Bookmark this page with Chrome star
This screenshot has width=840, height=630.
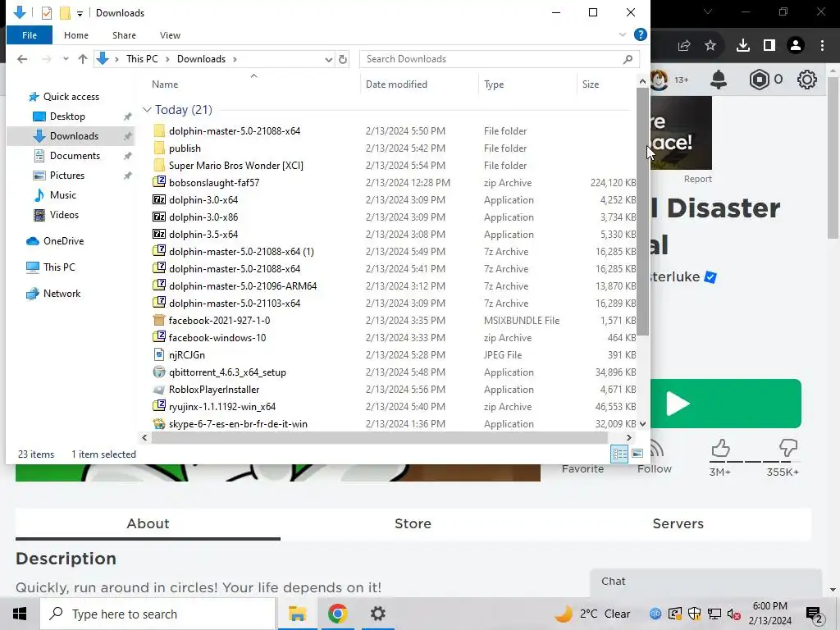click(x=710, y=46)
